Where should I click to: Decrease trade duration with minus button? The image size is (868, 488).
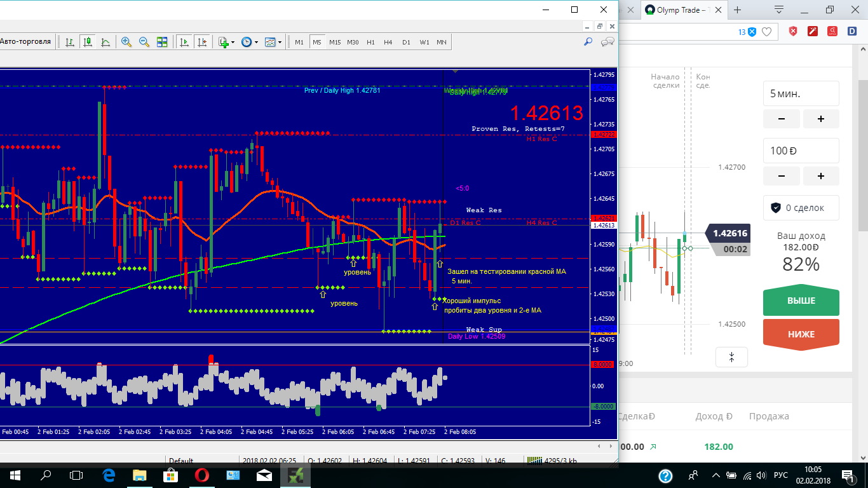click(781, 119)
